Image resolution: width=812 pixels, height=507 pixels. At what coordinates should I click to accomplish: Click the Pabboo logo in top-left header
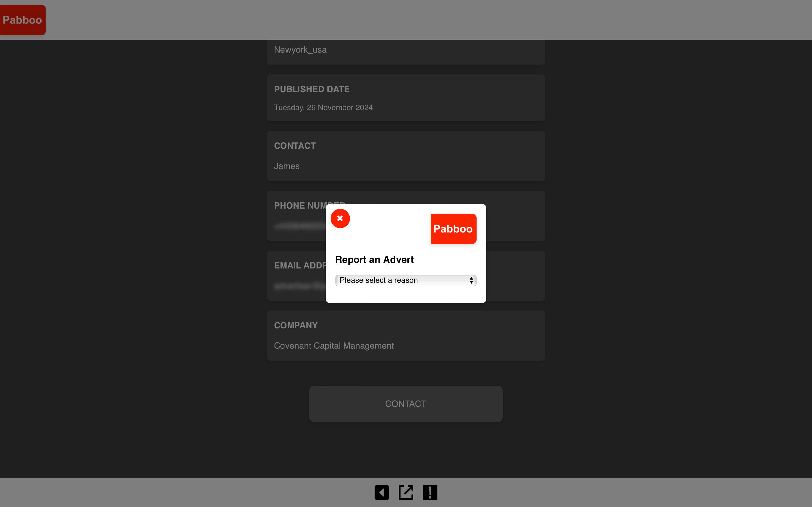[x=22, y=20]
